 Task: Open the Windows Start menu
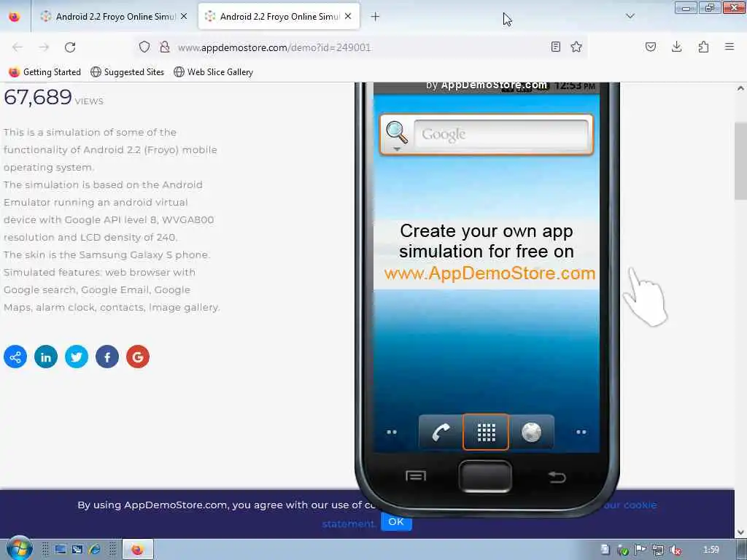point(19,549)
